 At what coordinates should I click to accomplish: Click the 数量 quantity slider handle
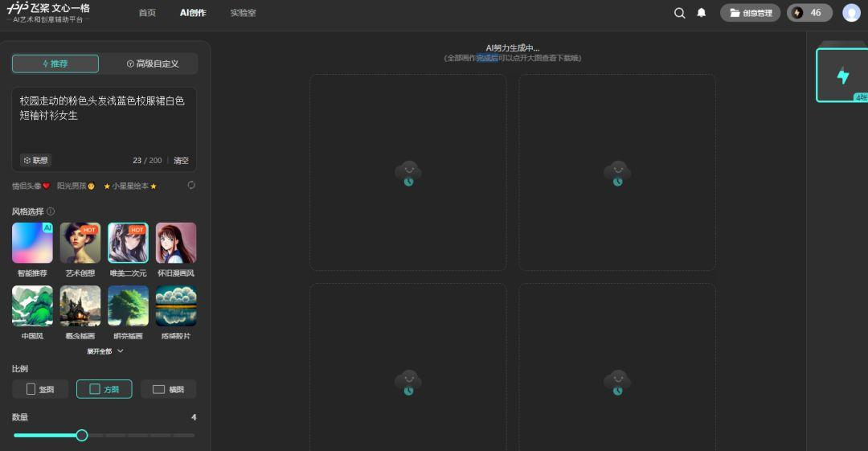click(x=81, y=435)
